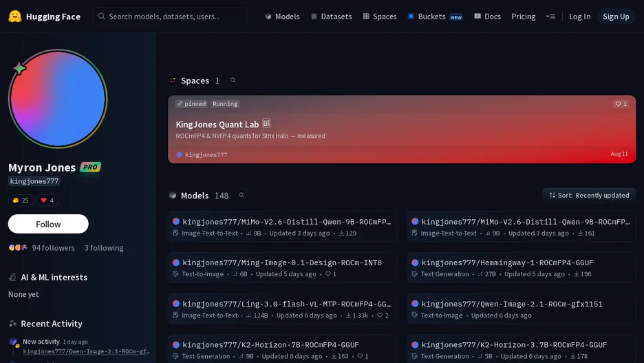The width and height of the screenshot is (644, 363).
Task: Open the Models menu item
Action: 282,17
